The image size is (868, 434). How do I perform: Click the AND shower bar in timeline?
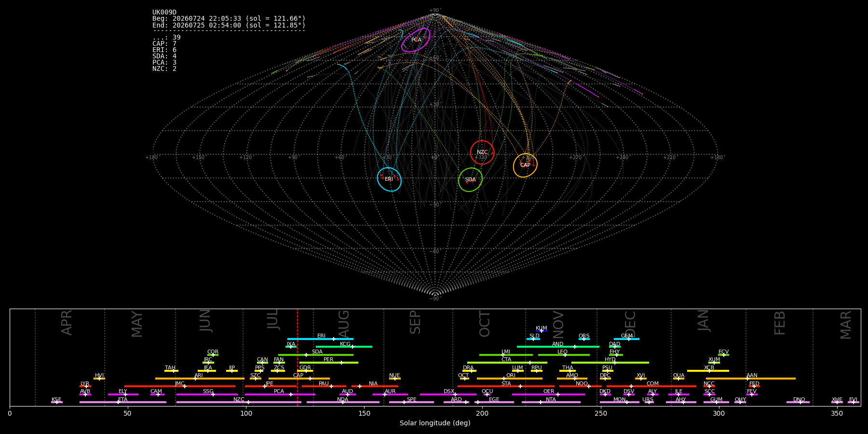click(x=558, y=347)
